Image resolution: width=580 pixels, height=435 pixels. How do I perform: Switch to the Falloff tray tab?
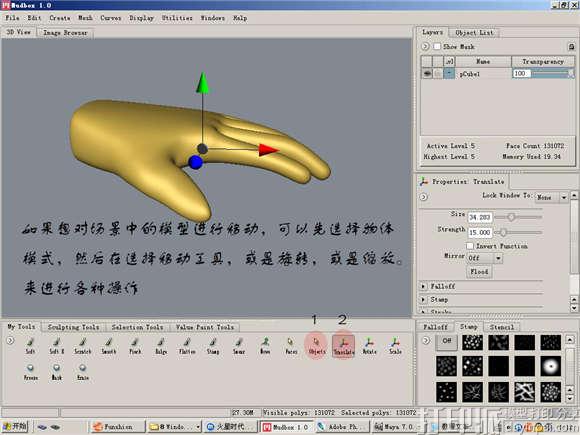pos(435,327)
